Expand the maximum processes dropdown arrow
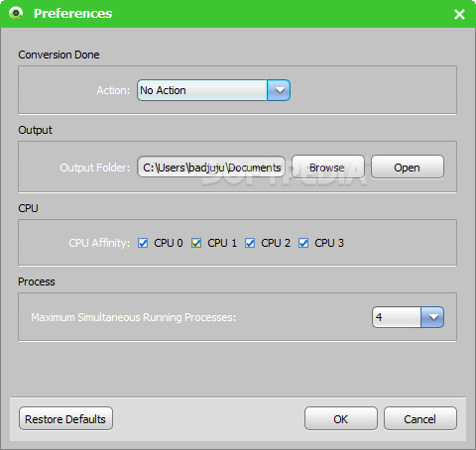This screenshot has height=450, width=476. click(x=432, y=317)
